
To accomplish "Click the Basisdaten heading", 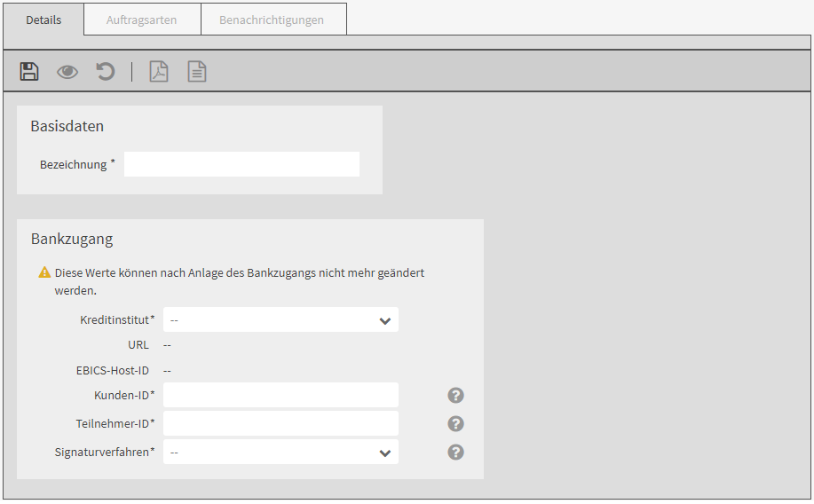I will [x=67, y=126].
